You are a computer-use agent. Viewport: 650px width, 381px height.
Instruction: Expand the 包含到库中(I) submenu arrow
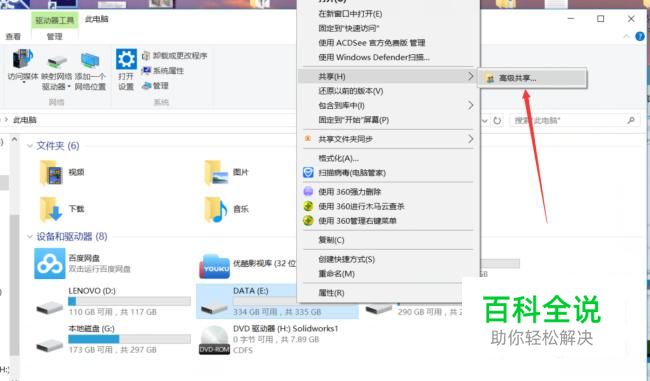point(471,105)
